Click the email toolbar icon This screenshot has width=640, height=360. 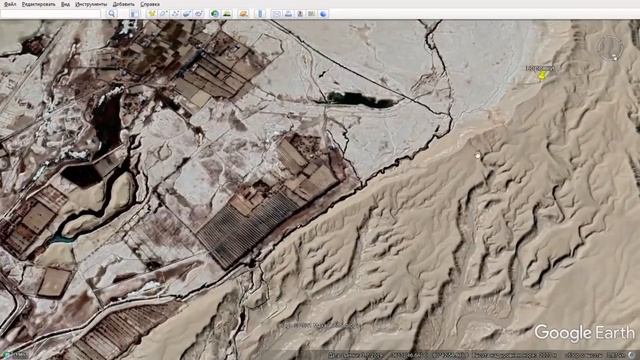[x=277, y=14]
